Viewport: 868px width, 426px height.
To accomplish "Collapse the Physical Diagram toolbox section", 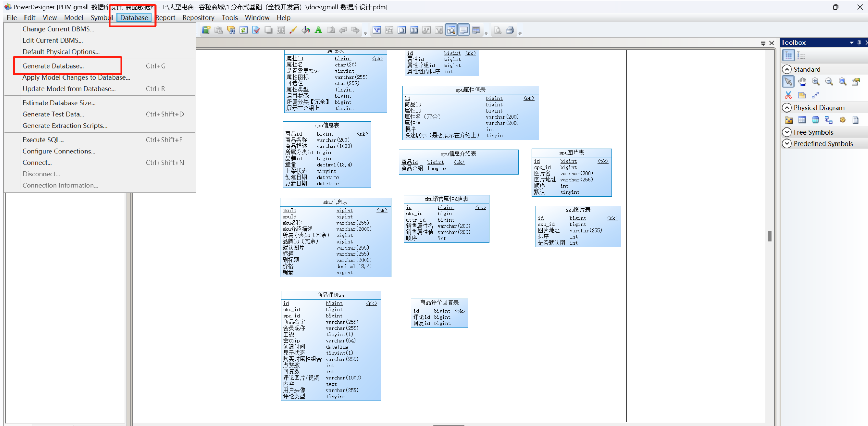I will pyautogui.click(x=787, y=108).
